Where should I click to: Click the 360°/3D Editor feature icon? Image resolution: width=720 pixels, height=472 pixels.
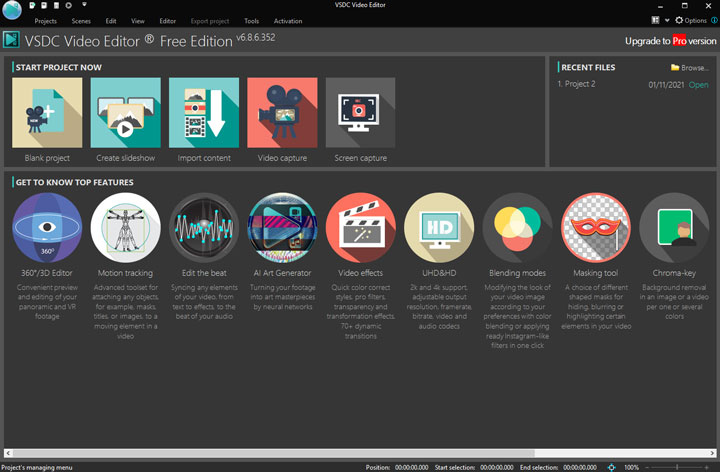tap(47, 228)
